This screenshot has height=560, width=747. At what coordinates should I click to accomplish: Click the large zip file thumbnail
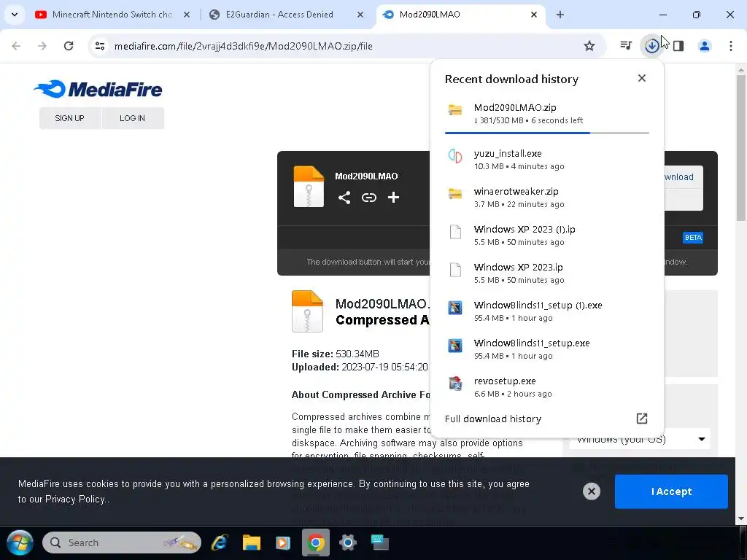307,311
